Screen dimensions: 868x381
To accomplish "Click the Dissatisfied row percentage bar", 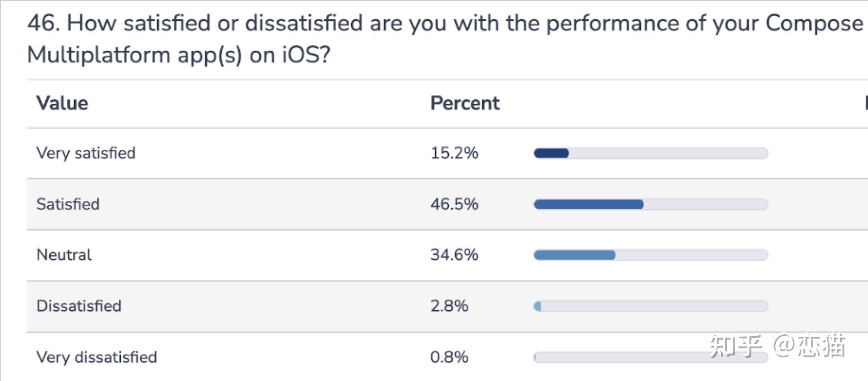I will pos(651,306).
